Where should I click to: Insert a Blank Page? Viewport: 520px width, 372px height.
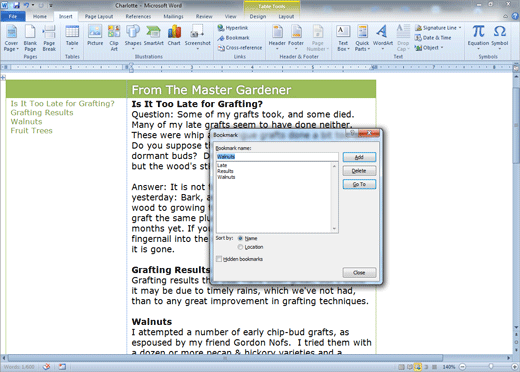pos(30,38)
